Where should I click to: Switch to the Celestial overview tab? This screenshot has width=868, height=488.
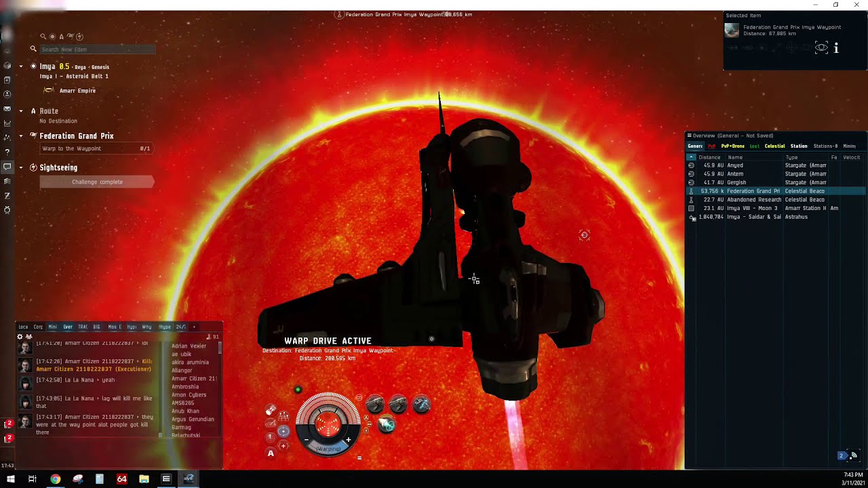point(774,146)
